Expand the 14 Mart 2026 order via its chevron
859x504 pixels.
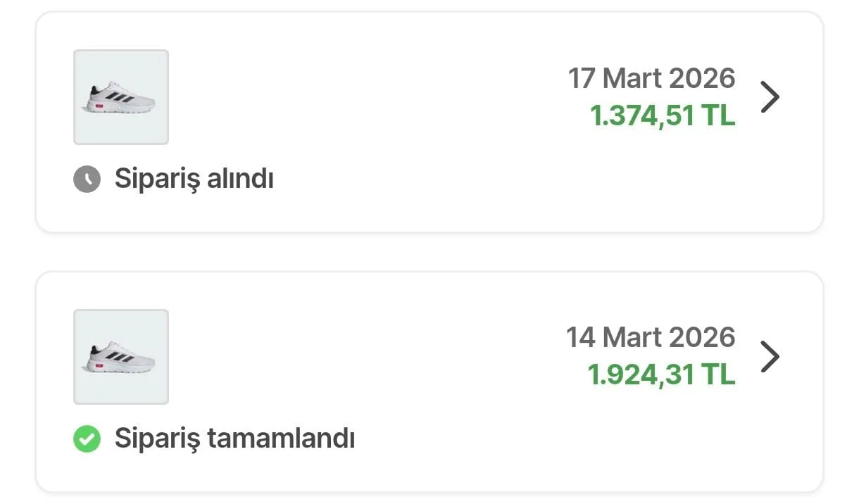(x=770, y=357)
